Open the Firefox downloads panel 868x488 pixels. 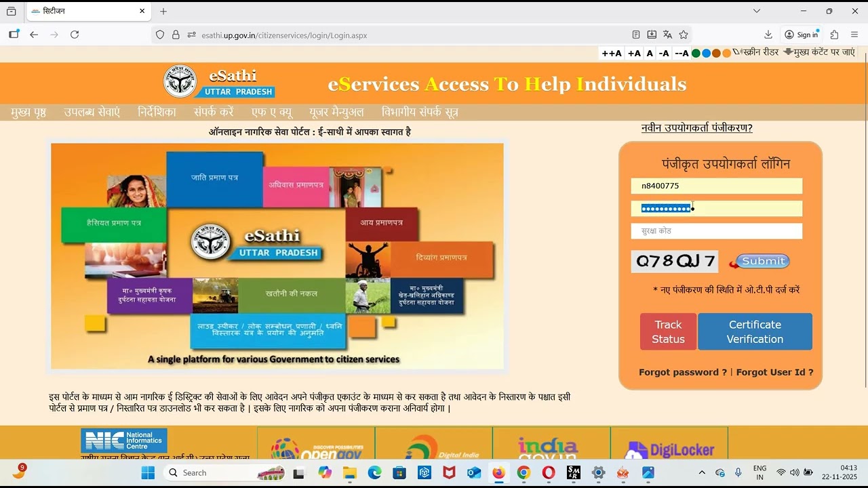(768, 35)
